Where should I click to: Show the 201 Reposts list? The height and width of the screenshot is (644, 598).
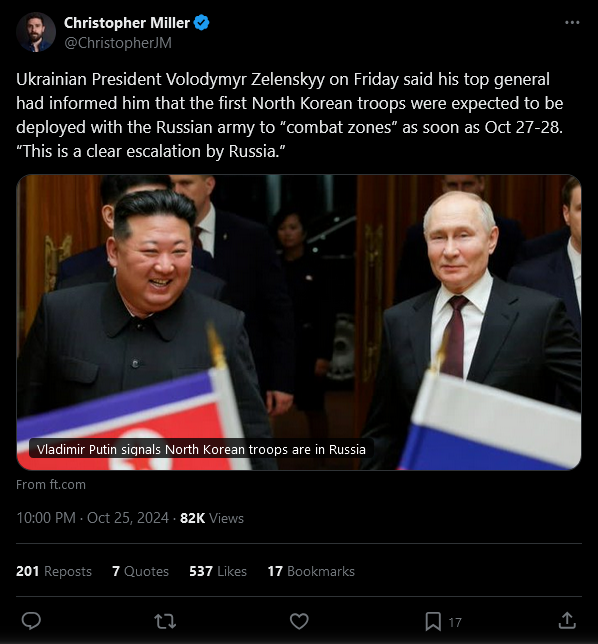pyautogui.click(x=54, y=571)
